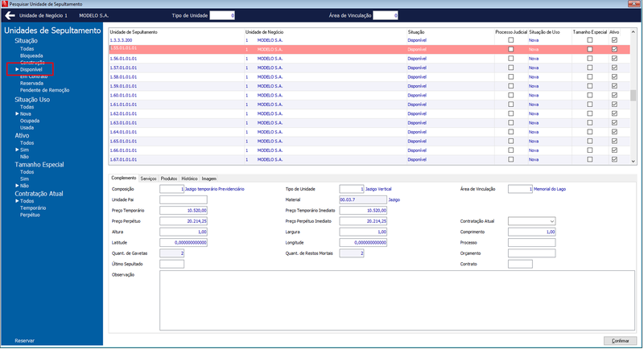The image size is (644, 349).
Task: Click the Confirmar button
Action: 620,341
